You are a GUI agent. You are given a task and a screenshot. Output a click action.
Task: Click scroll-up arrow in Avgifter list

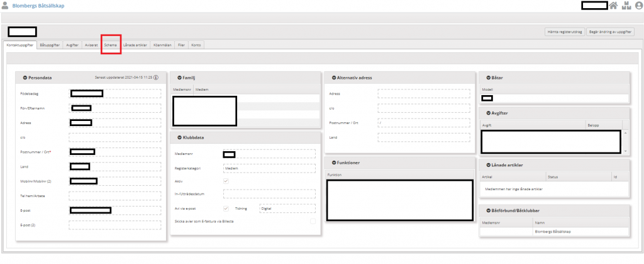tap(626, 133)
